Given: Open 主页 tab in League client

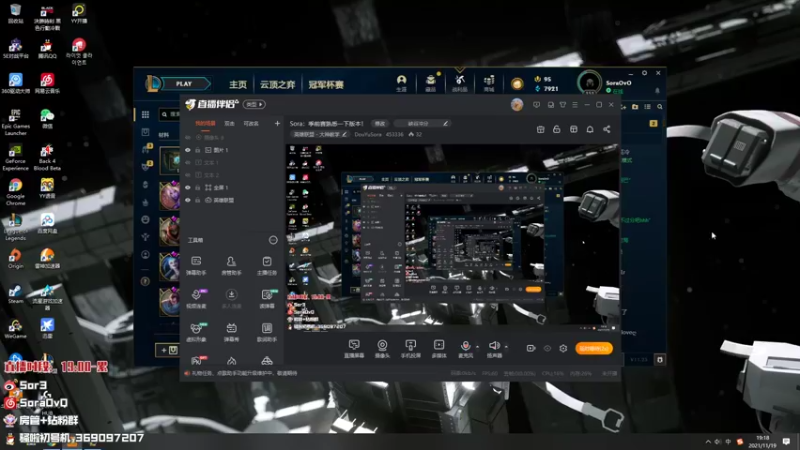Looking at the screenshot, I should 238,84.
